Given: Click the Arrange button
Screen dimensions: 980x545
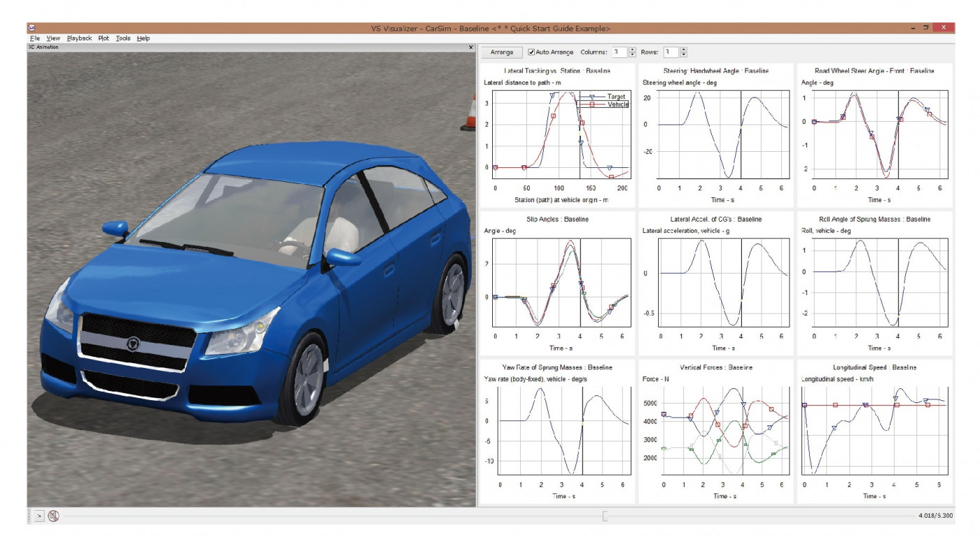Looking at the screenshot, I should tap(502, 52).
